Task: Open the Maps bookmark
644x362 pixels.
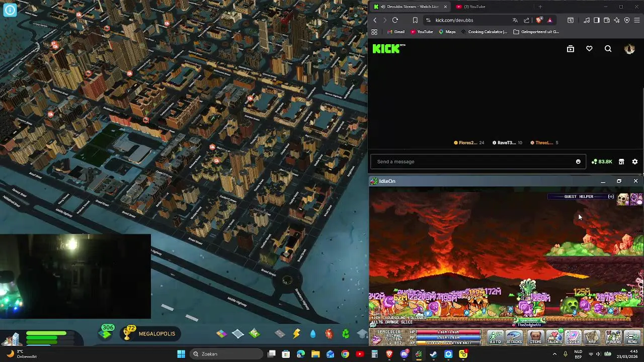Action: (x=447, y=32)
